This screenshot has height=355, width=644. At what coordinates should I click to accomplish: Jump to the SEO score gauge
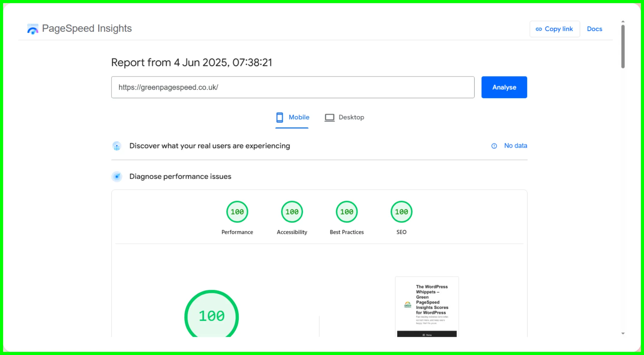click(401, 212)
